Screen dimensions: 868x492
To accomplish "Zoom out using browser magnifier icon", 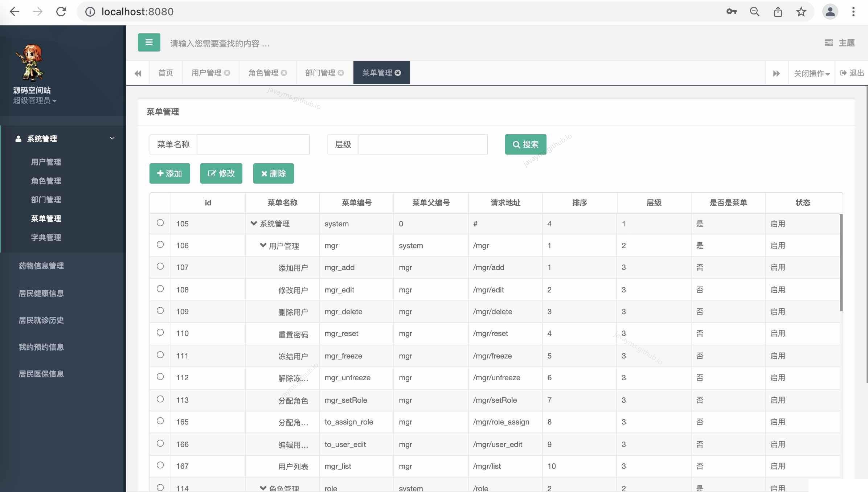I will click(754, 12).
